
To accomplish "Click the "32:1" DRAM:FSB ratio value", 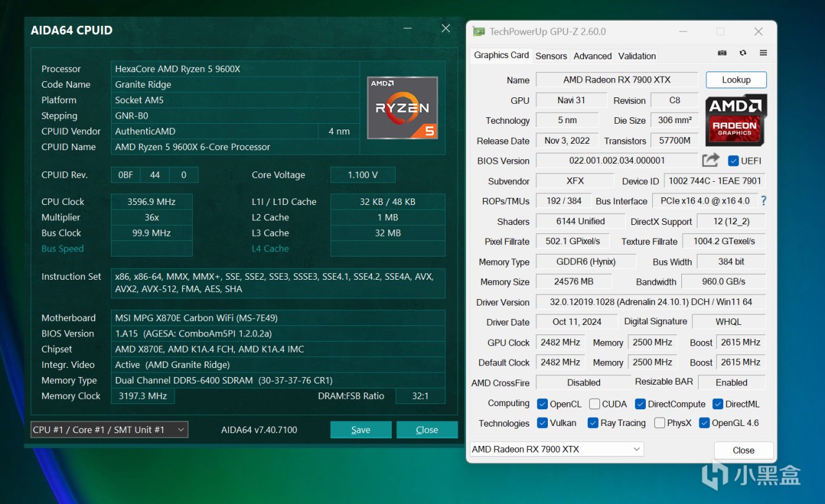I will tap(420, 396).
